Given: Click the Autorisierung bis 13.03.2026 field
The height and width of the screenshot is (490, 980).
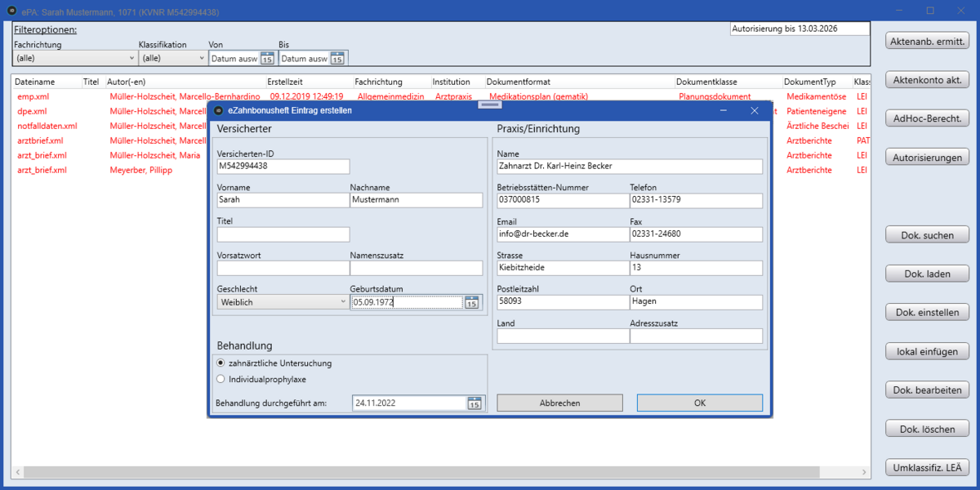Looking at the screenshot, I should (x=800, y=29).
